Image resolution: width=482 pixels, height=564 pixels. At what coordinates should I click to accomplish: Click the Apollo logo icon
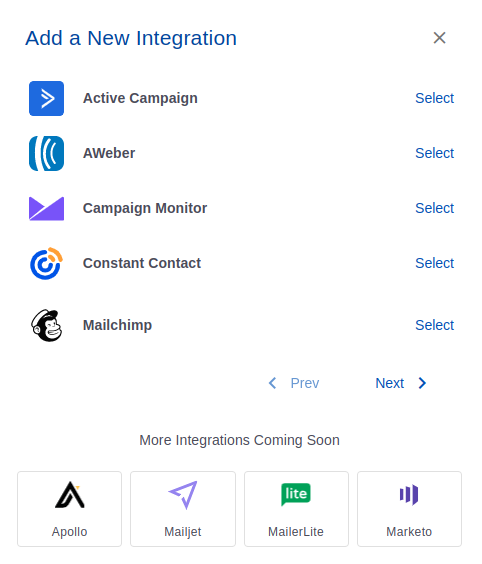pyautogui.click(x=69, y=495)
